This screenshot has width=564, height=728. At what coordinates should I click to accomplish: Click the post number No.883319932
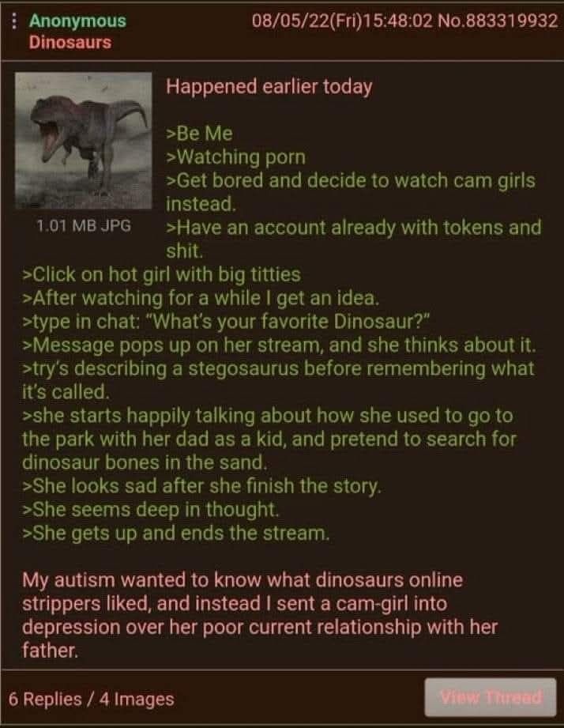498,21
